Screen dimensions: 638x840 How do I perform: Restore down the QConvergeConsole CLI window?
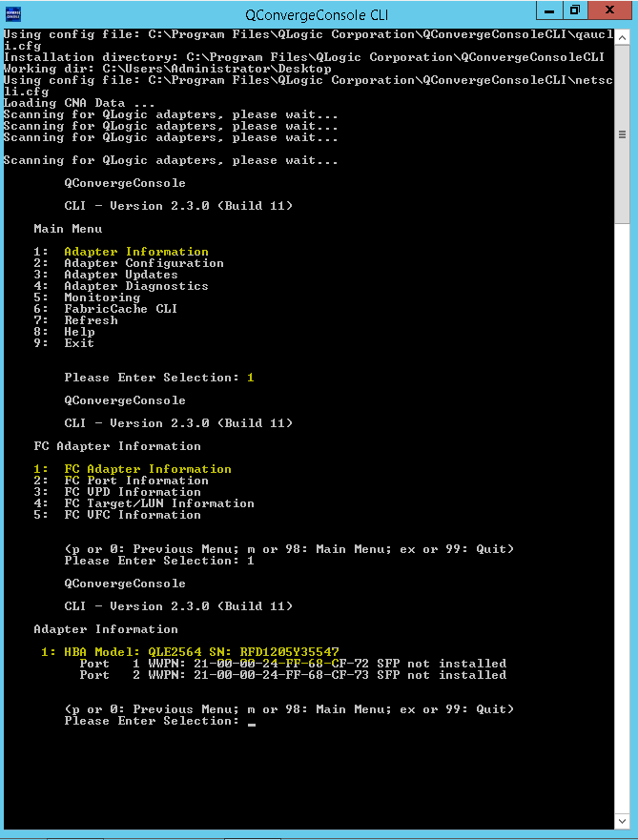575,10
